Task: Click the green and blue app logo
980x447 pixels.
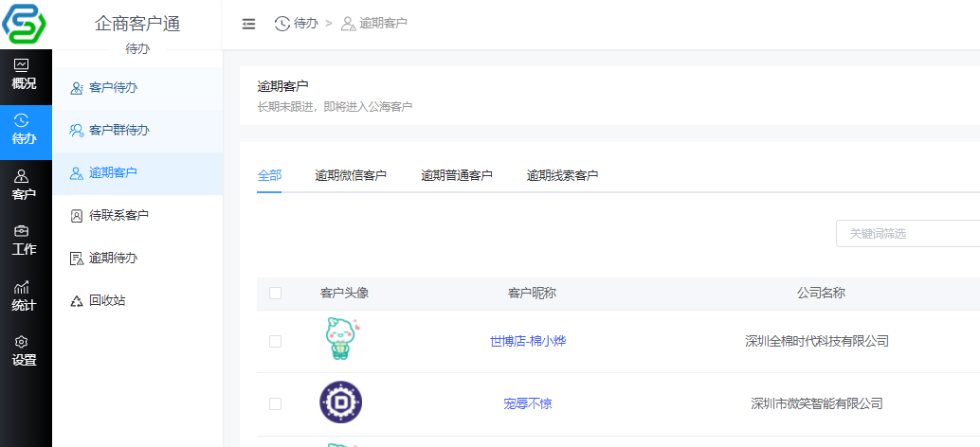Action: (25, 25)
